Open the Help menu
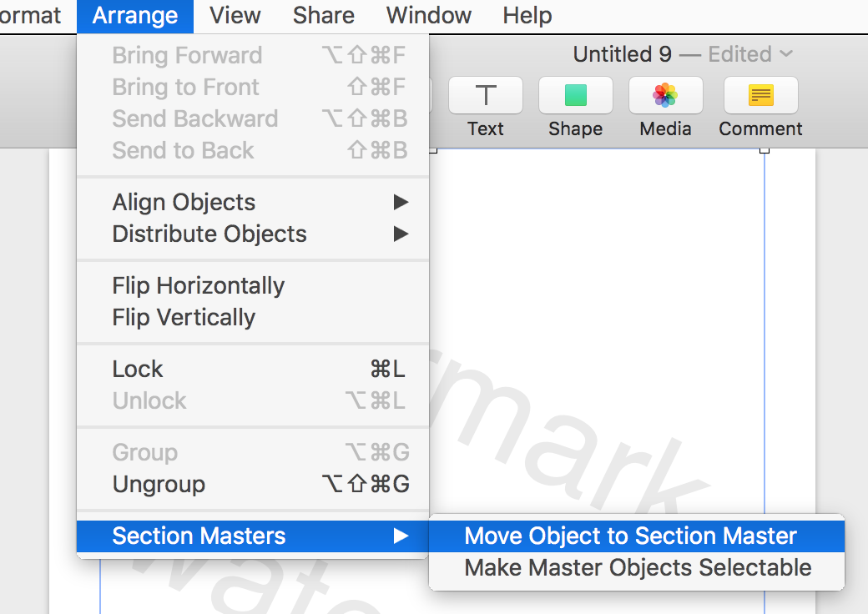This screenshot has height=614, width=868. coord(527,15)
